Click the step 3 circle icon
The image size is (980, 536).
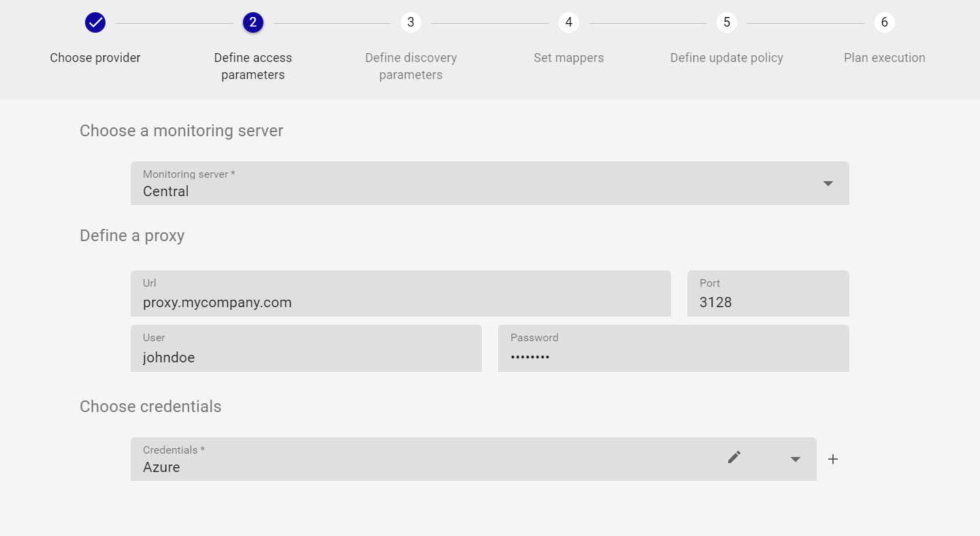(x=410, y=22)
